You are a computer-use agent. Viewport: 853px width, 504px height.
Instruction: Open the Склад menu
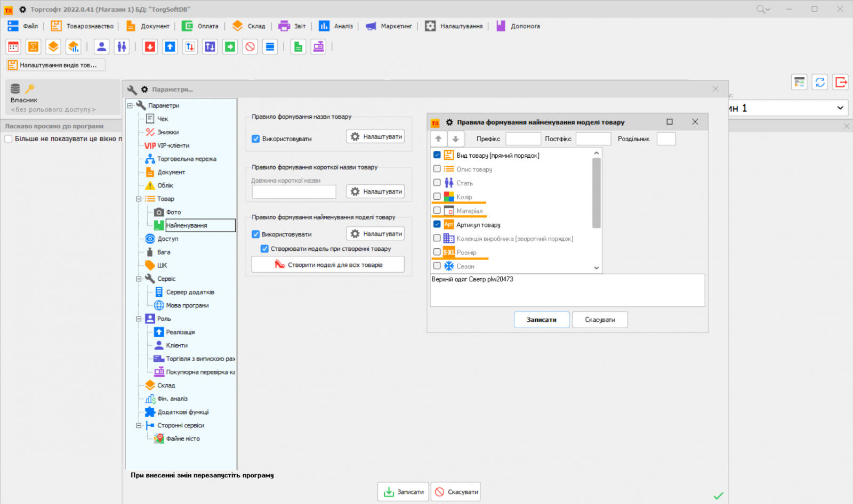[250, 26]
